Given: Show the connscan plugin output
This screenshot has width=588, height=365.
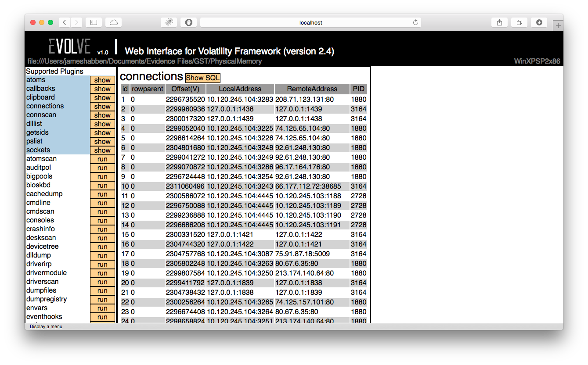Looking at the screenshot, I should click(x=102, y=115).
